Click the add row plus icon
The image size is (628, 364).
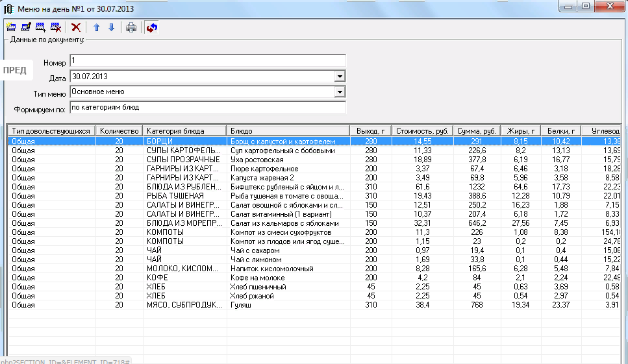(41, 27)
